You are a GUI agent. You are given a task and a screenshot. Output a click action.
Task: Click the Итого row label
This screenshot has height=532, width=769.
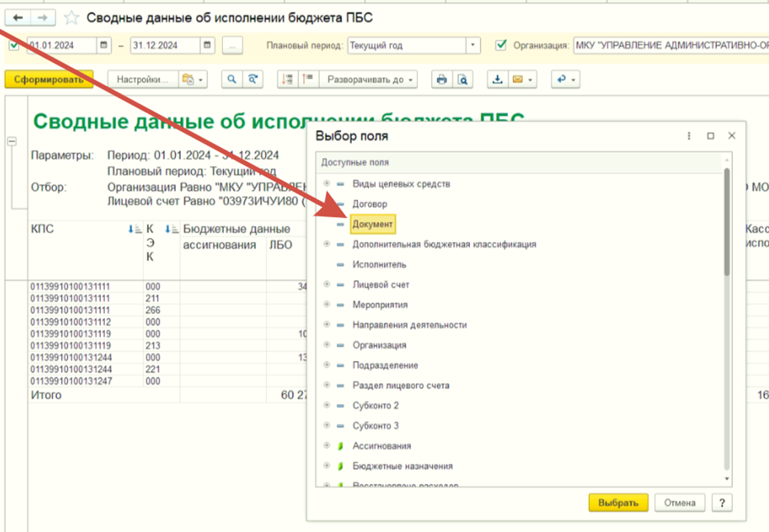(x=46, y=395)
